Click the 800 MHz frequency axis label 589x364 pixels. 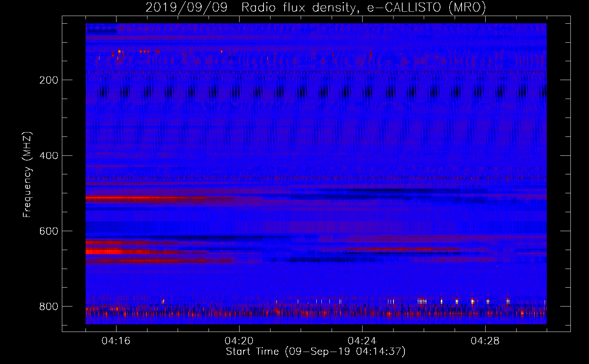(x=49, y=306)
